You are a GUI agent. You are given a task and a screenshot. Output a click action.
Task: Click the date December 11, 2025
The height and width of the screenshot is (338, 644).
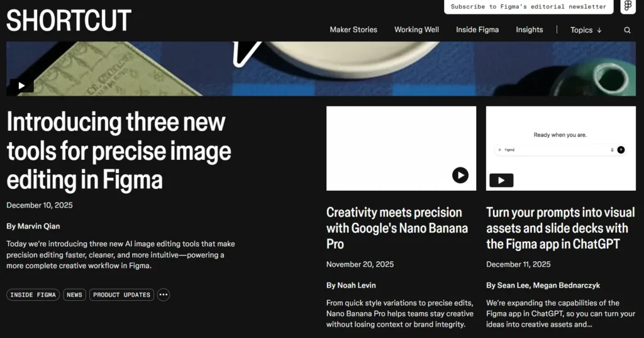(x=518, y=264)
